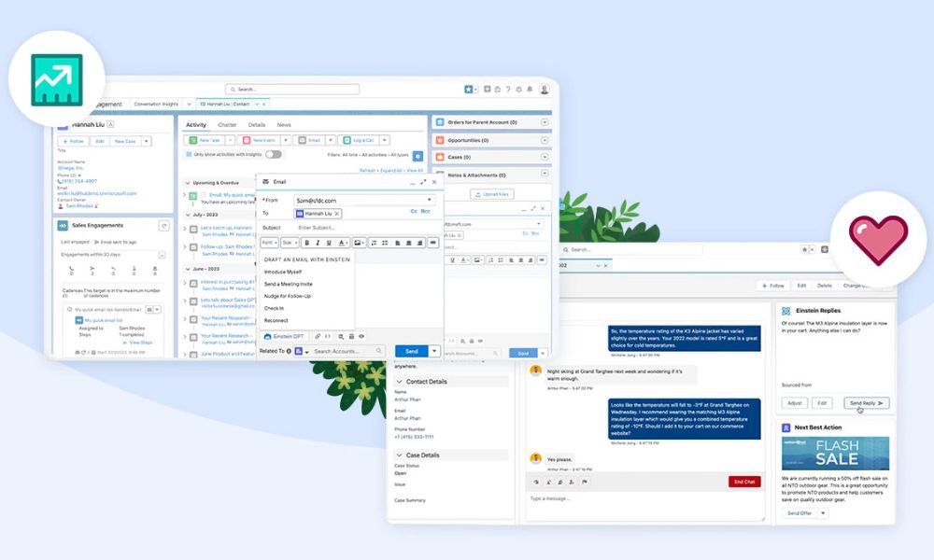Click the Orders for Parent Account icon
934x560 pixels.
coord(440,122)
